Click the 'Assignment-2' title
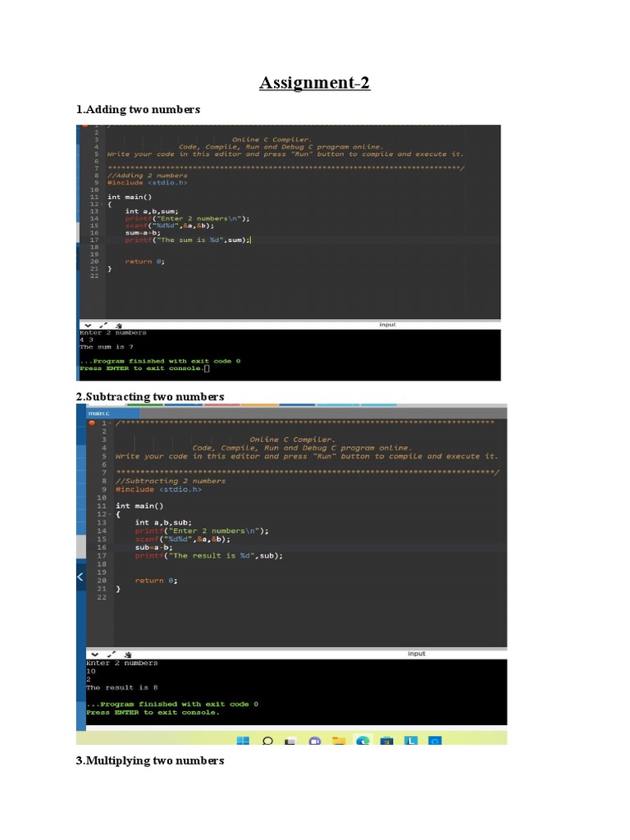 click(314, 83)
